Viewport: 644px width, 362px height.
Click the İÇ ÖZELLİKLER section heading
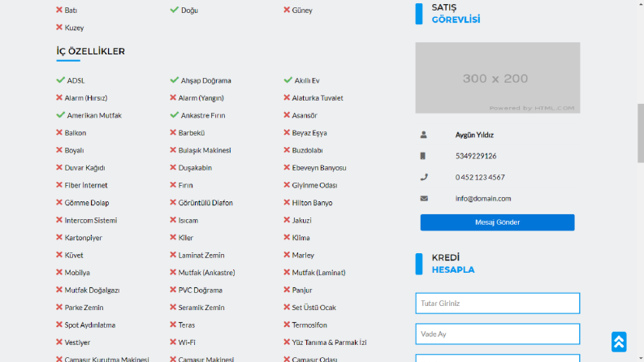tap(91, 51)
